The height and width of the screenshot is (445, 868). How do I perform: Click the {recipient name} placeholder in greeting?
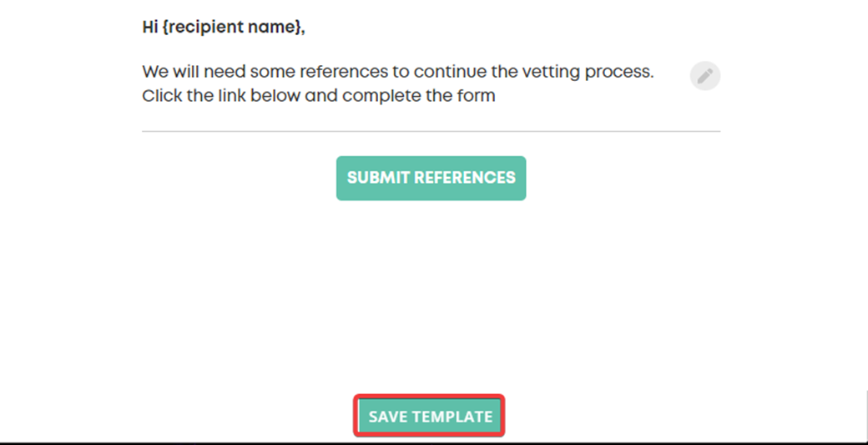(x=231, y=27)
